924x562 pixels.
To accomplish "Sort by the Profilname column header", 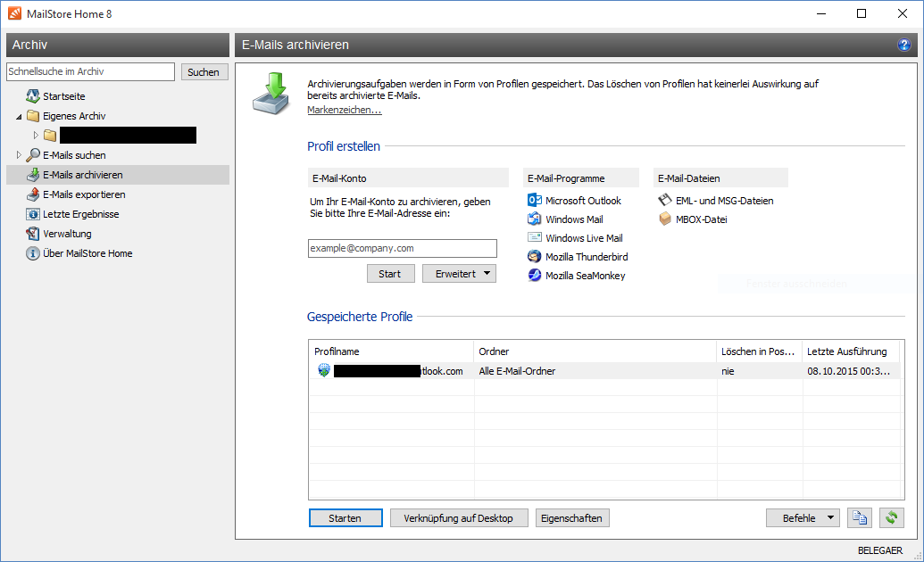I will point(390,351).
